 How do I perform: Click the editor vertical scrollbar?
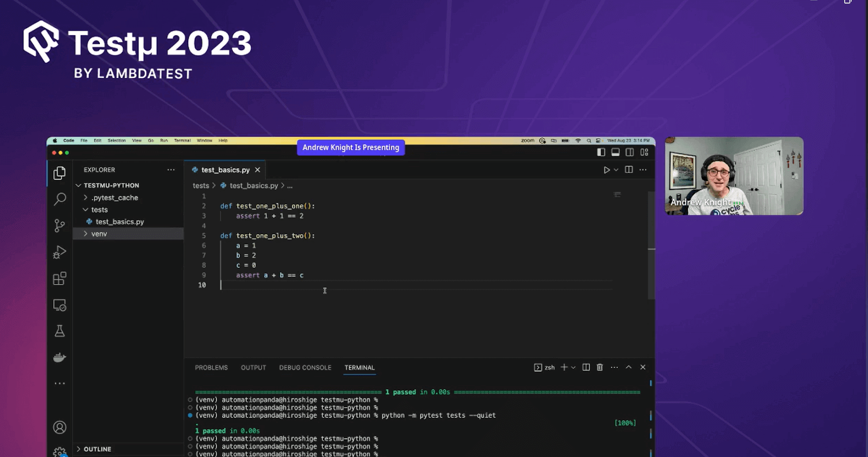(x=652, y=245)
